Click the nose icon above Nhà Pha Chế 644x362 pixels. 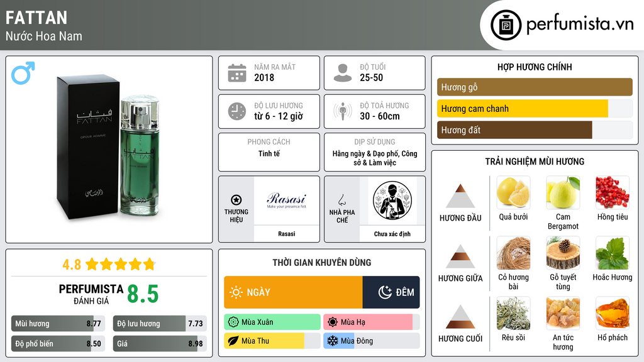point(341,200)
